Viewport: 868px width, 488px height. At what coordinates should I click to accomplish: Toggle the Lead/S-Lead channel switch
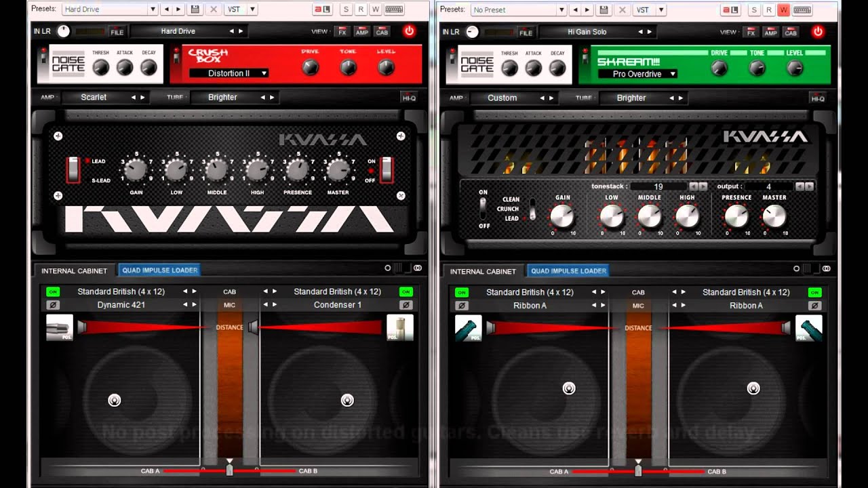tap(73, 169)
